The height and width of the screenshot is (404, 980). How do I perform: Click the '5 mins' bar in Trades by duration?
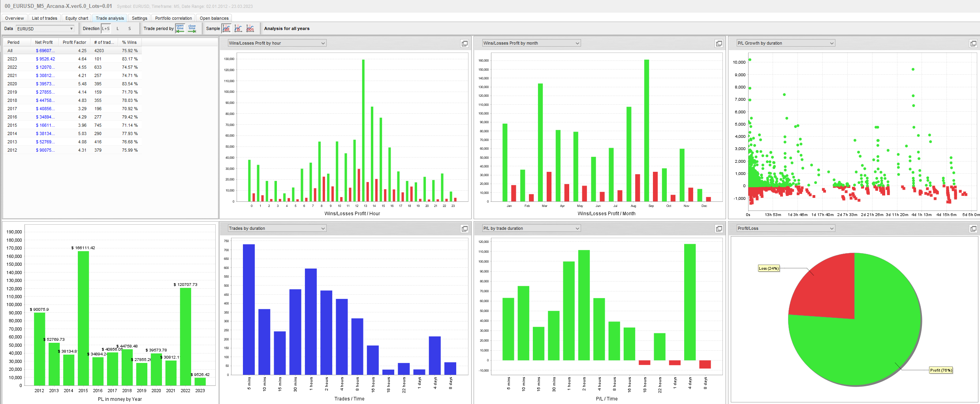click(249, 309)
